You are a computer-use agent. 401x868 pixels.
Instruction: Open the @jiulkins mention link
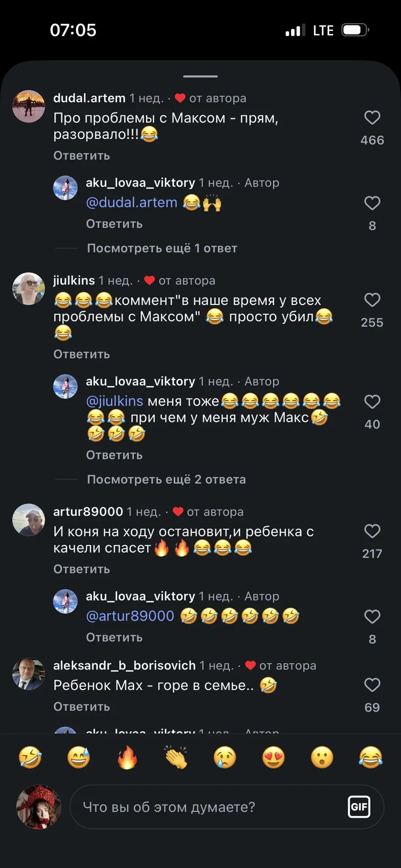pyautogui.click(x=115, y=401)
